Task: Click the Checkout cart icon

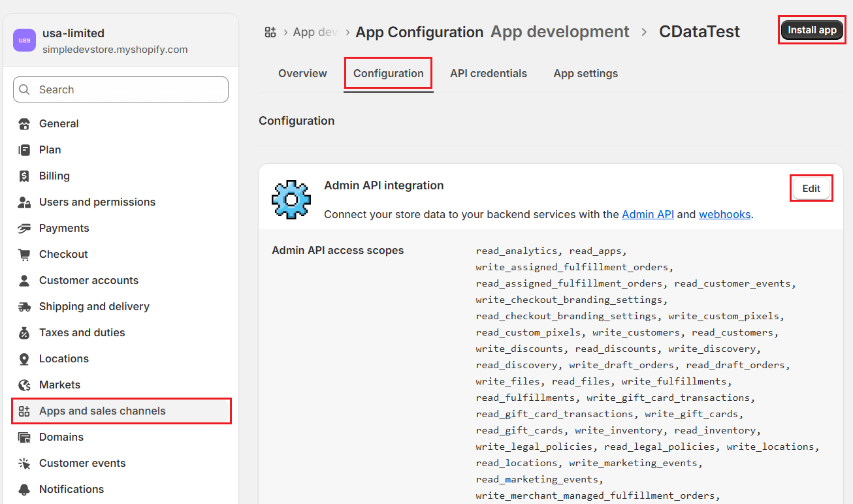Action: (24, 255)
